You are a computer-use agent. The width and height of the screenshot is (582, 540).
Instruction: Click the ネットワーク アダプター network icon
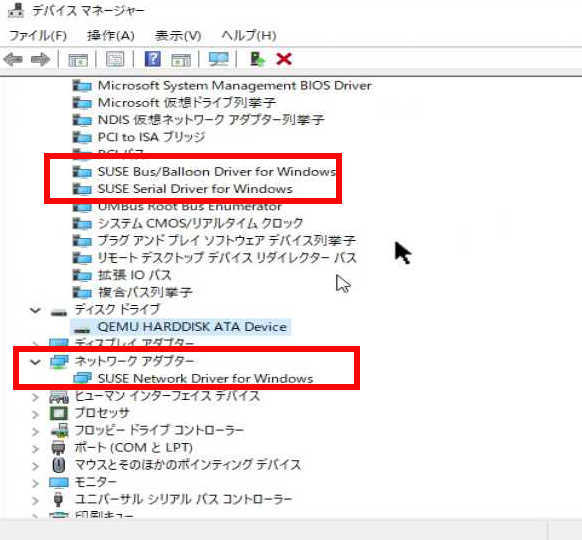point(59,362)
